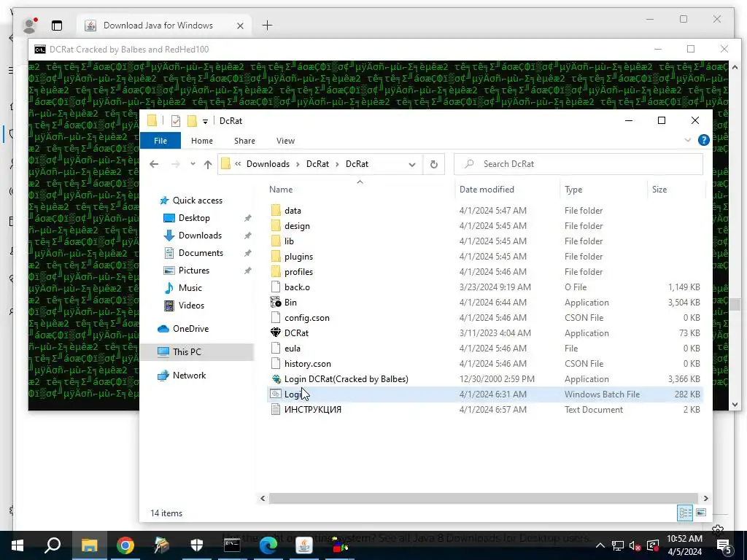Open the command prompt taskbar icon

tap(232, 545)
